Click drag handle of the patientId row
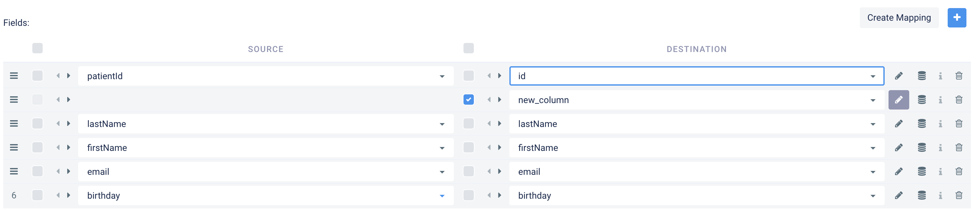This screenshot has width=980, height=210. [x=14, y=76]
